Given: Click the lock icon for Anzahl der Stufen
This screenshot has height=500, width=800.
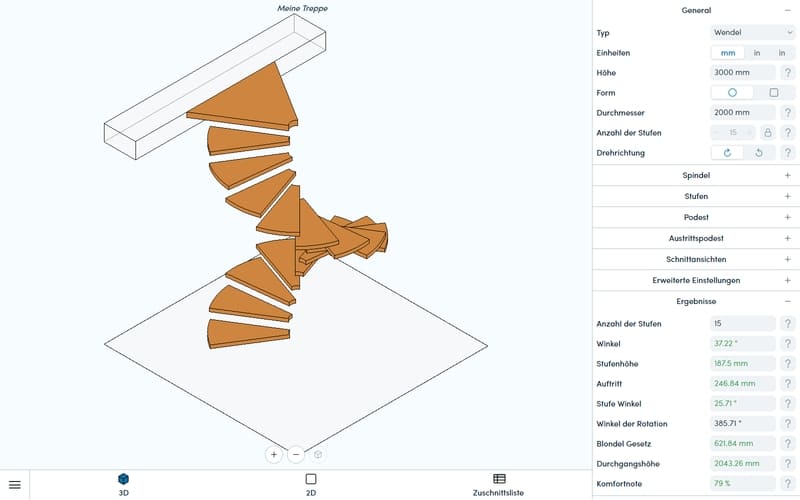Looking at the screenshot, I should 767,133.
